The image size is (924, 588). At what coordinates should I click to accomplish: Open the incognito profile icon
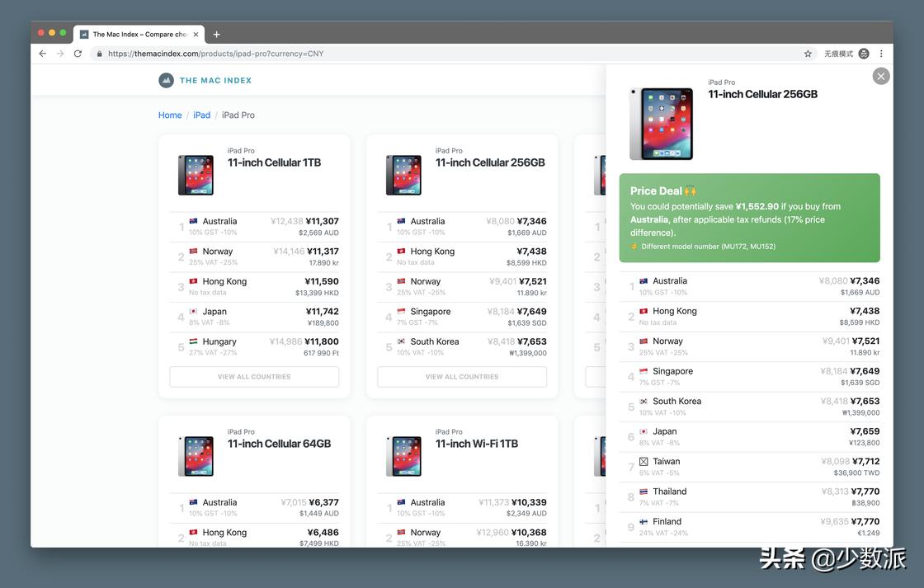pos(864,54)
